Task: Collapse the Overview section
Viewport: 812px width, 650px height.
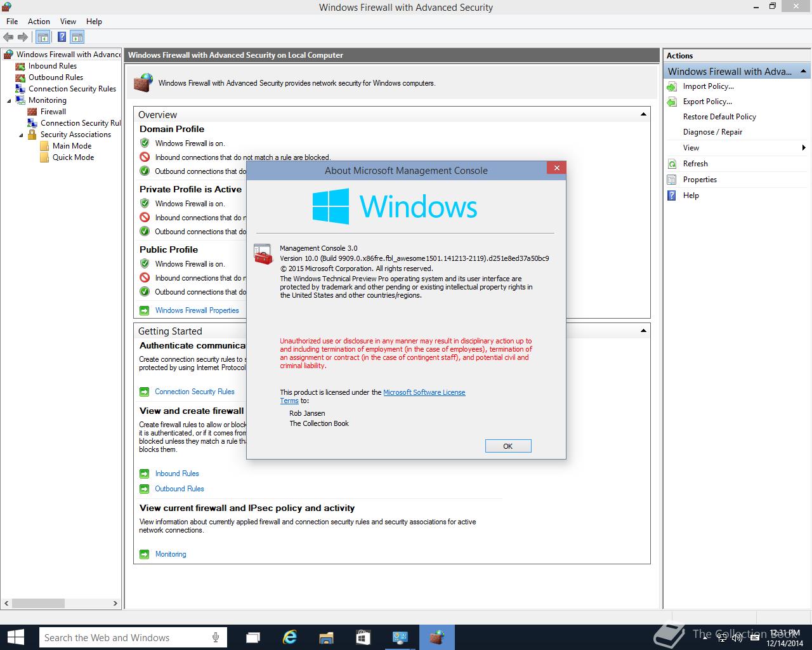Action: (643, 115)
